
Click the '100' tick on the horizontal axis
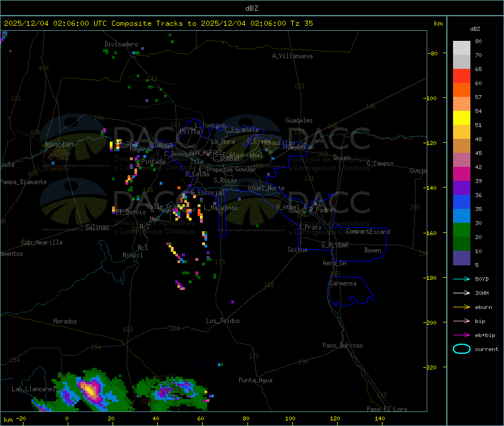[290, 418]
